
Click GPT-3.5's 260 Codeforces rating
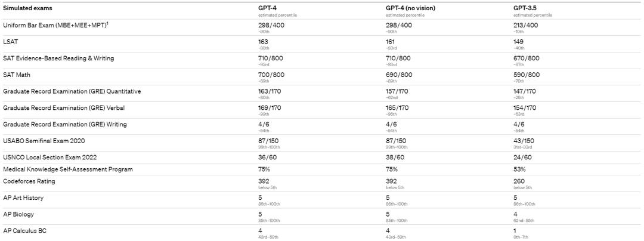click(519, 181)
